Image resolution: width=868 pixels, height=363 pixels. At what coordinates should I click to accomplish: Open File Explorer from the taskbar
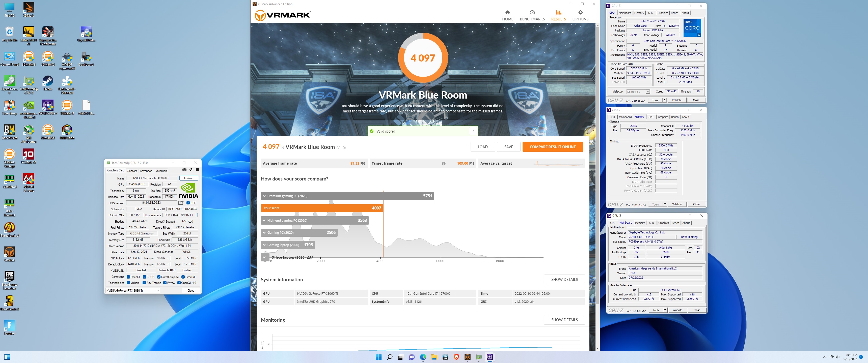(x=434, y=357)
